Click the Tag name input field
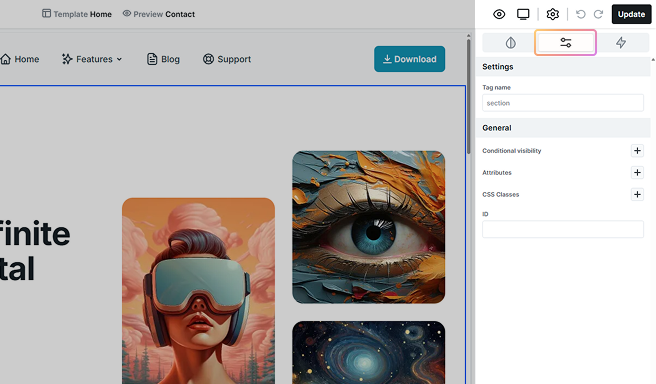 pos(563,103)
